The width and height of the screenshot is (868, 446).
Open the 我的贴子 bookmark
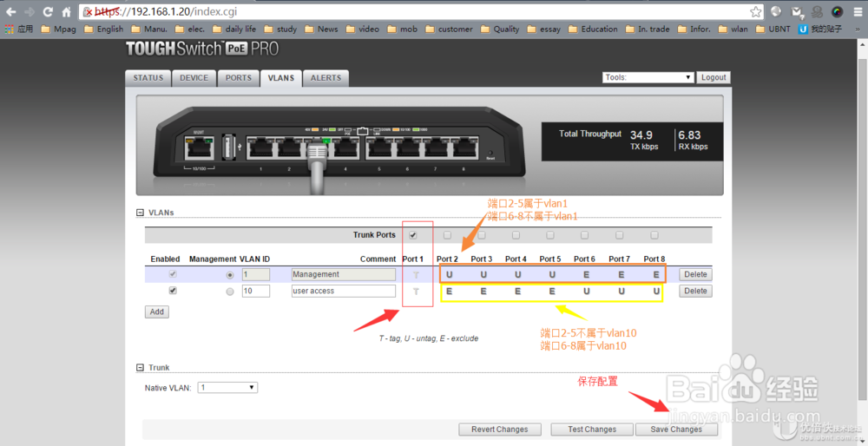(820, 29)
